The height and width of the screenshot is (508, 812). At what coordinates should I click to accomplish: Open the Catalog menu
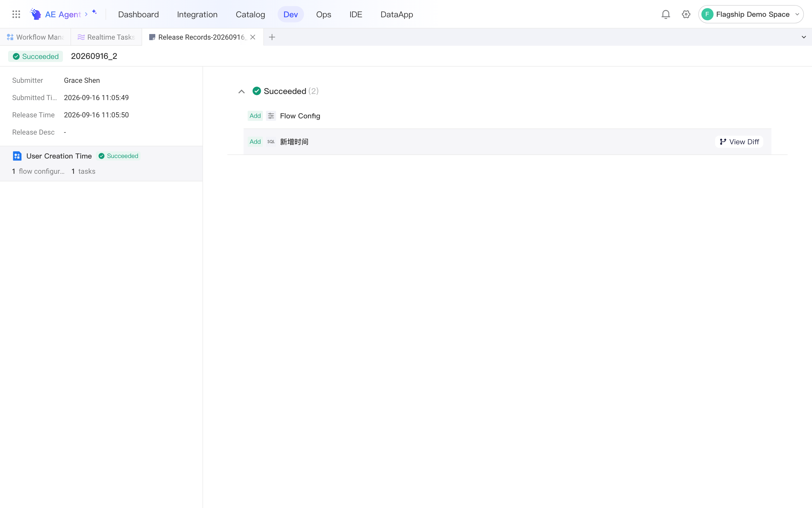coord(250,14)
